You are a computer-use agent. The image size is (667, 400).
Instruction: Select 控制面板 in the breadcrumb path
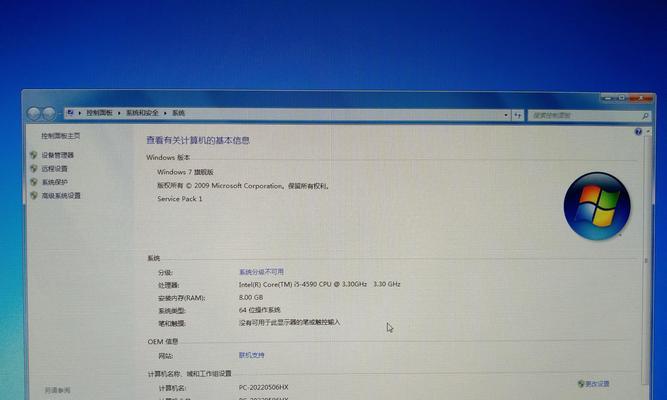tap(101, 114)
